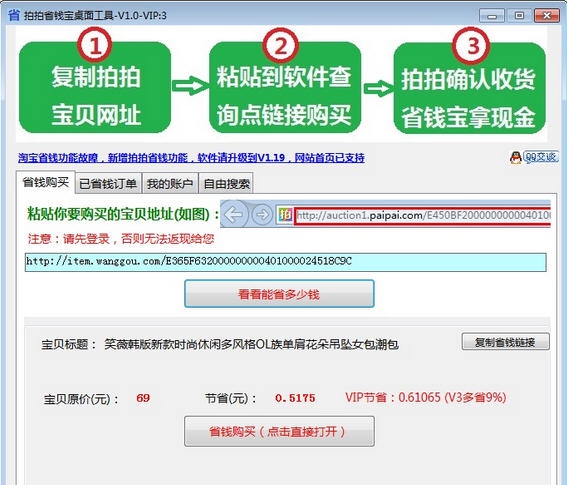Click the green 粘贴你要购买的宝贝地址 label
This screenshot has height=485, width=567.
[x=122, y=214]
